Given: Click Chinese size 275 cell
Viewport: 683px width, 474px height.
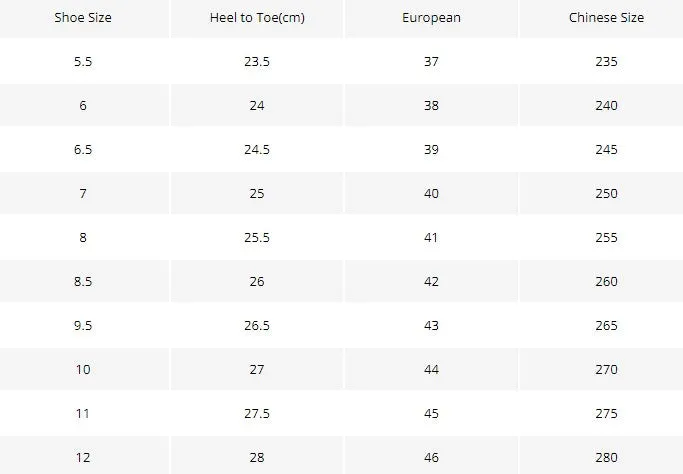Looking at the screenshot, I should [606, 413].
